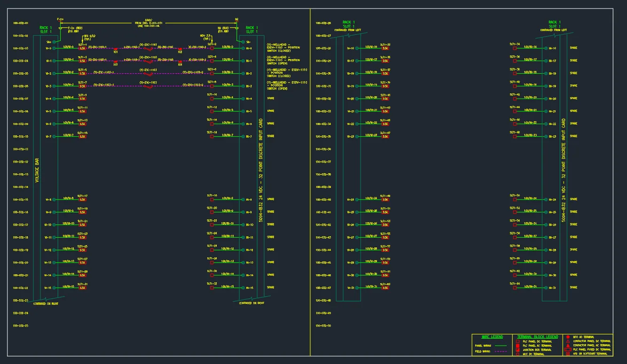
Task: Click the PLC PANEL DC TERMINAL legend symbol
Action: (x=517, y=341)
